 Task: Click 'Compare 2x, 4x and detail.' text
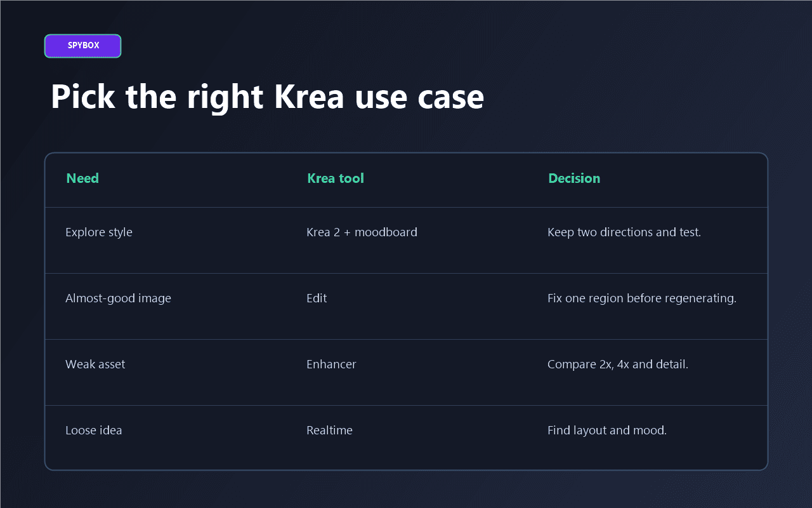(618, 364)
